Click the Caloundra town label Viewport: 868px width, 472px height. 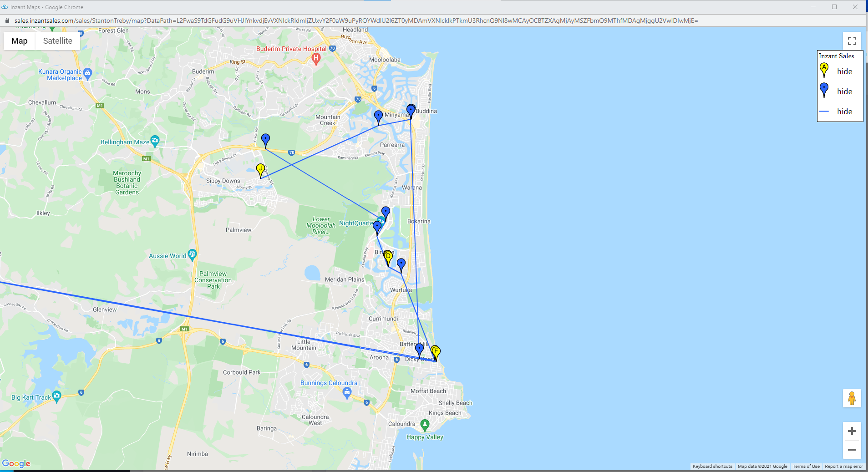tap(401, 424)
